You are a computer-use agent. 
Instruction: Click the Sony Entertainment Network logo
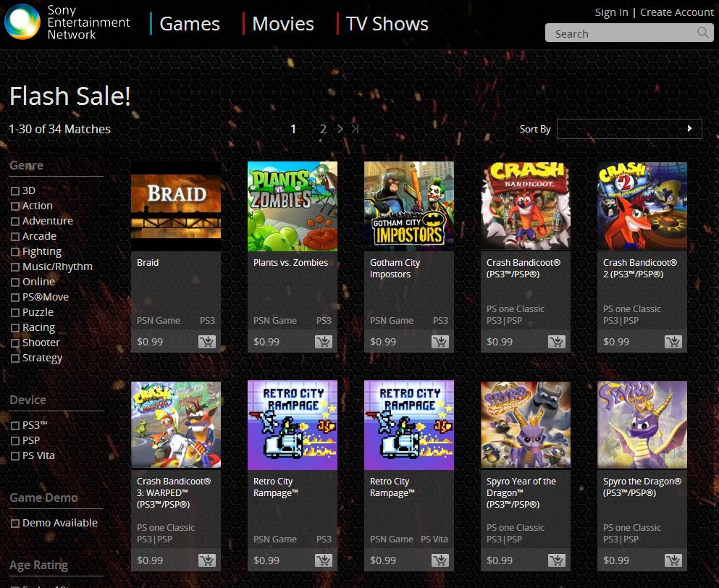[67, 22]
